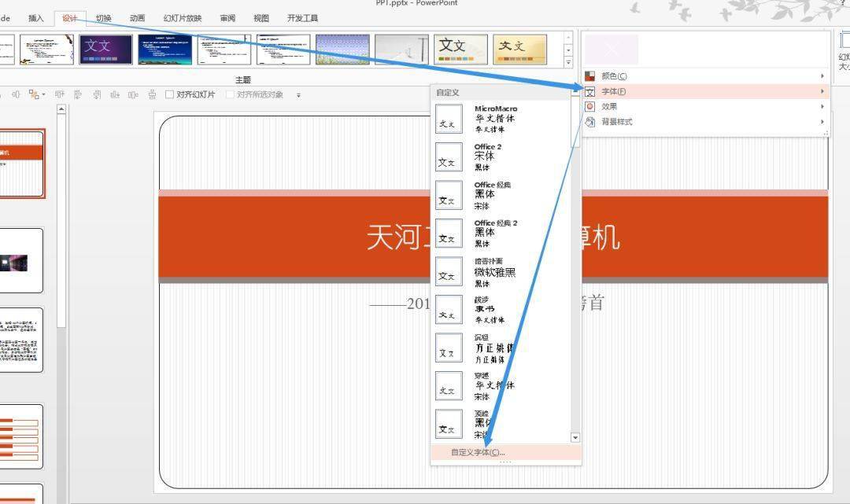The image size is (850, 504).
Task: Apply the tan 文文 theme with colored bars
Action: (460, 50)
